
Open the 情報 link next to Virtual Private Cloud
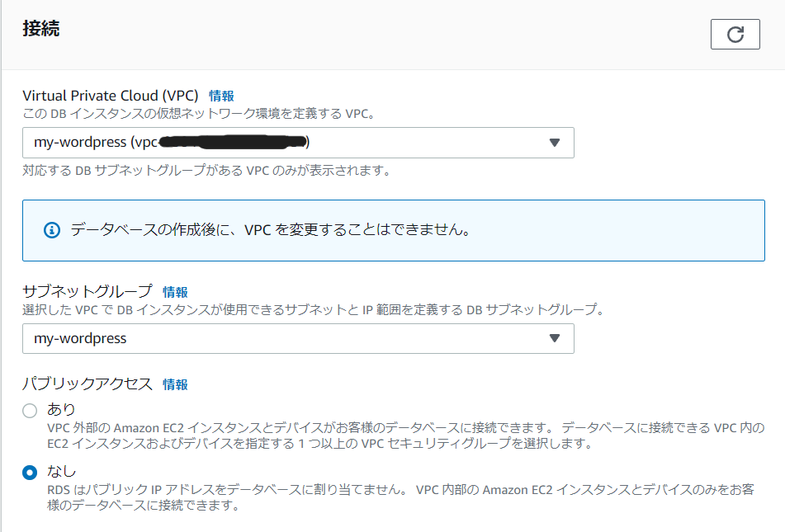pos(221,96)
